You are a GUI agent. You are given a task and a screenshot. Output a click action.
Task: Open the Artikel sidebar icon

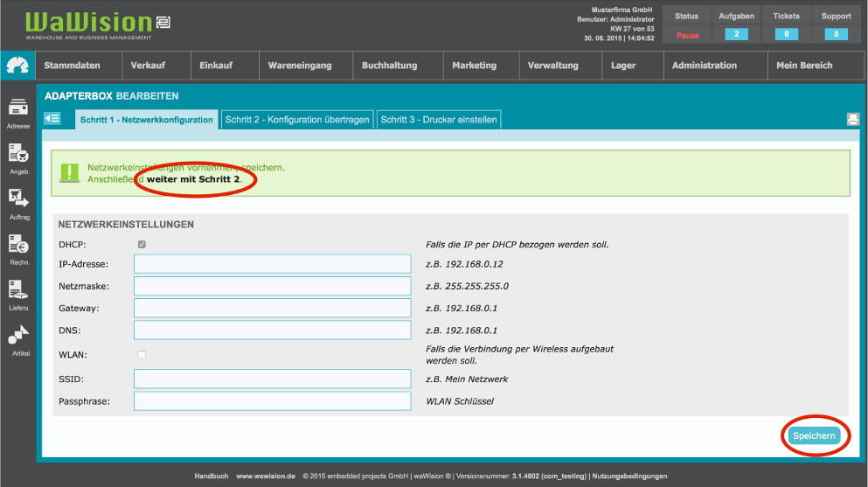point(18,335)
